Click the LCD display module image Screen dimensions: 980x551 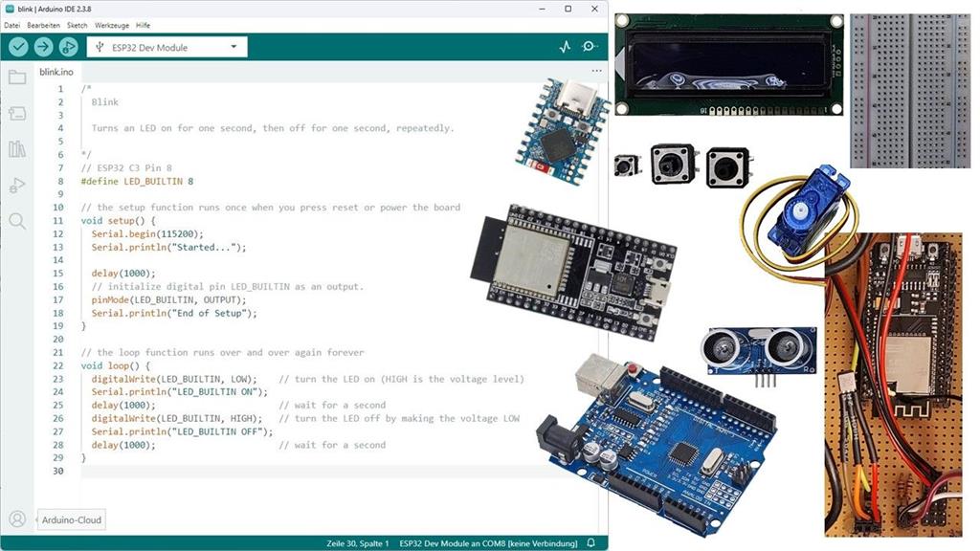tap(728, 65)
